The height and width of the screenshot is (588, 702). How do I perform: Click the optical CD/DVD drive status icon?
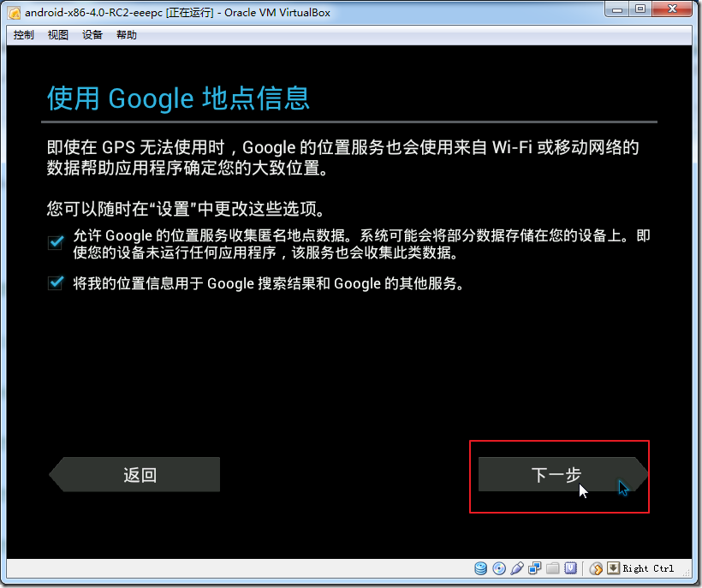click(x=499, y=568)
